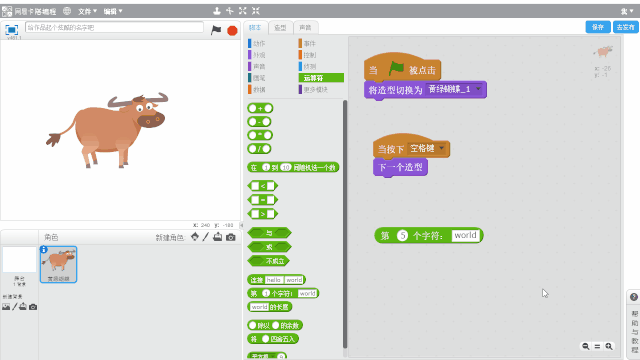
Task: Upload backdrop from file icon
Action: [x=23, y=307]
